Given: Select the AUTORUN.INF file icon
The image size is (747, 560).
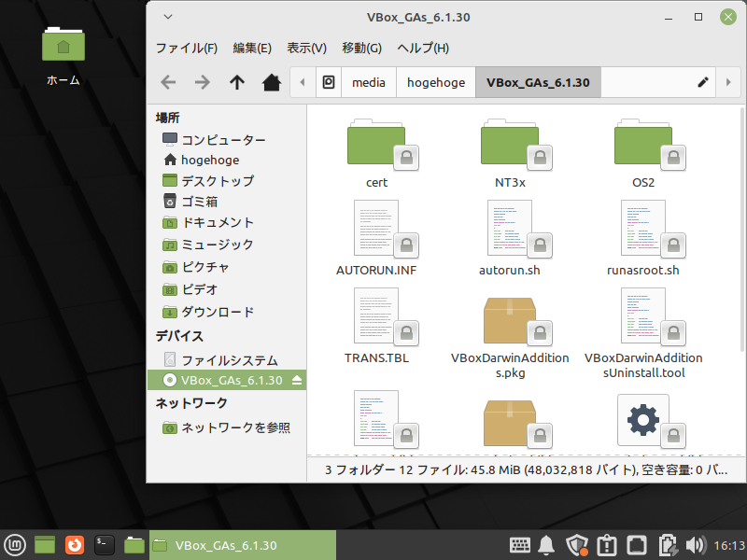Looking at the screenshot, I should 376,228.
